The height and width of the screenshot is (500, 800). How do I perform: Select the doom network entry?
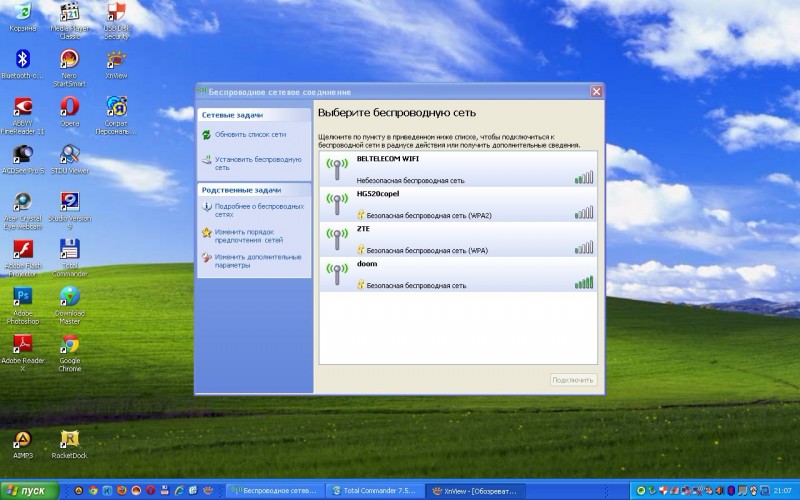pyautogui.click(x=458, y=274)
